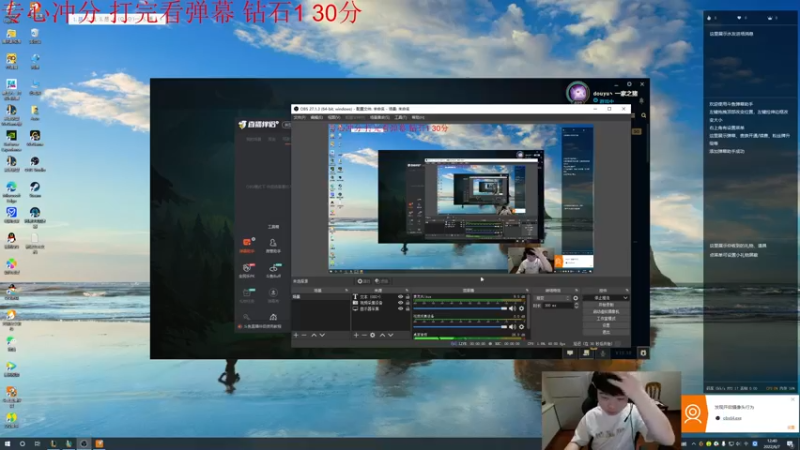Image resolution: width=800 pixels, height=450 pixels.
Task: Remove the selected source with the Sources minus icon
Action: pos(364,335)
